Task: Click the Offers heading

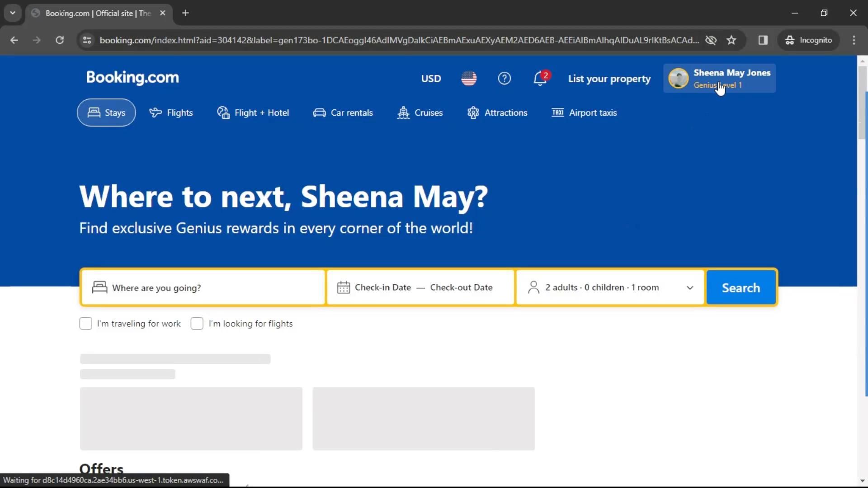Action: pyautogui.click(x=101, y=469)
